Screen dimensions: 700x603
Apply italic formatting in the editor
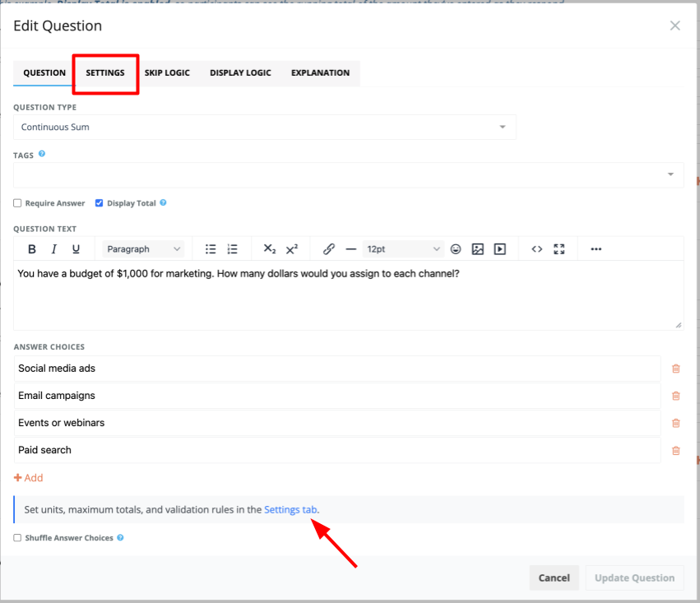54,249
